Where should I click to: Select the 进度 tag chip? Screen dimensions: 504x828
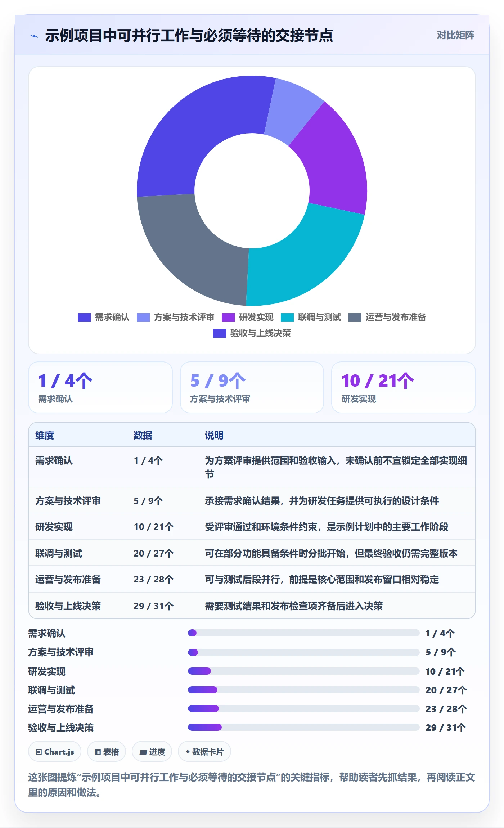152,752
